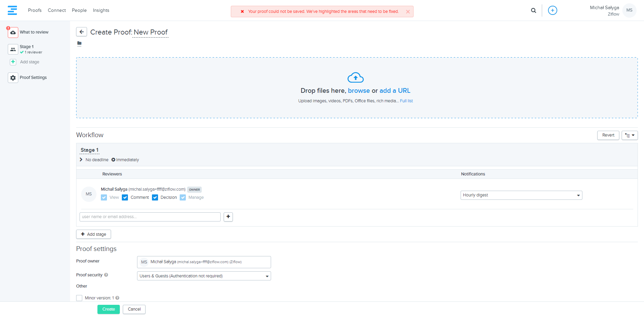644x317 pixels.
Task: Click the cloud upload icon in drop zone
Action: (x=355, y=78)
